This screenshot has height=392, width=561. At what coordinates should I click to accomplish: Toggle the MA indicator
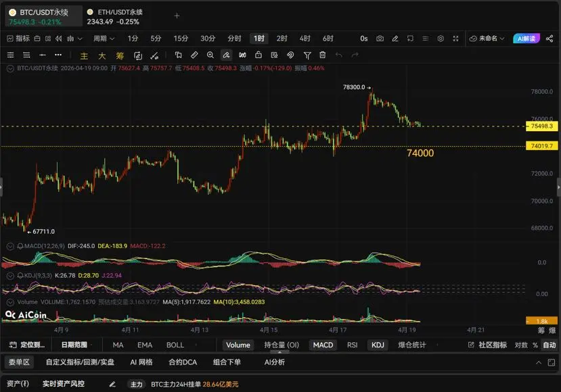pos(118,345)
